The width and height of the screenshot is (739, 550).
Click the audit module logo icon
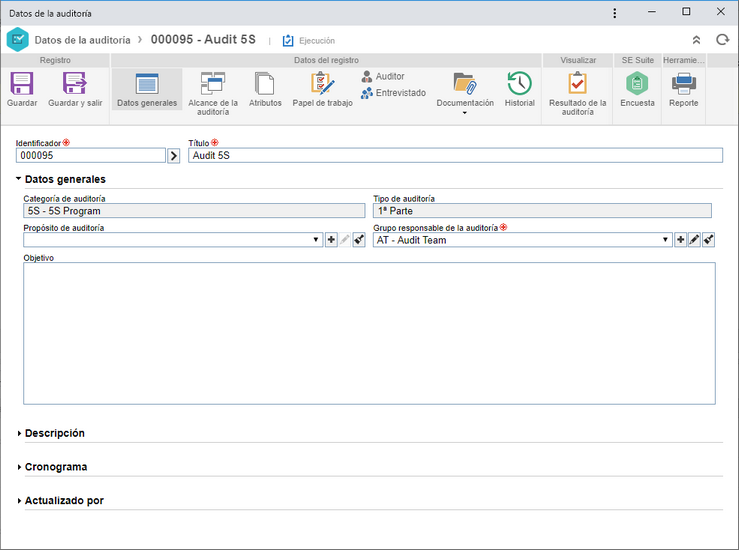click(18, 40)
